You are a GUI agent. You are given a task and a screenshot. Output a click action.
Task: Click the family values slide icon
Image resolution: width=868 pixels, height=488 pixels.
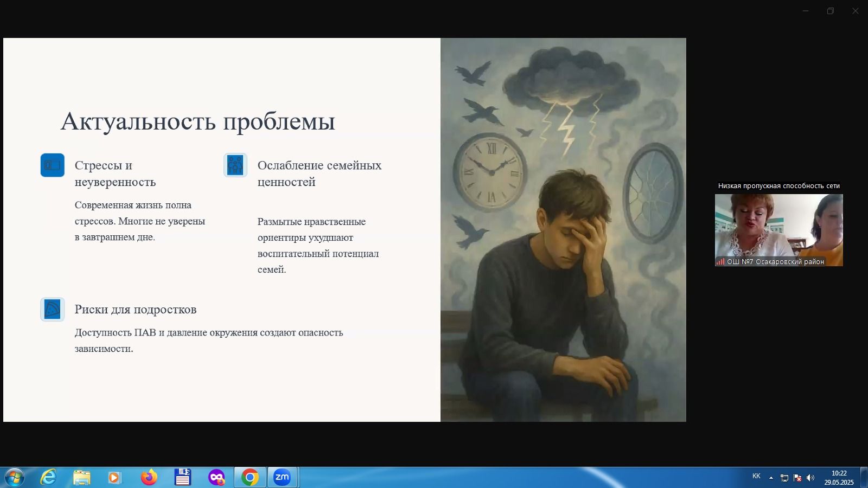(x=235, y=165)
